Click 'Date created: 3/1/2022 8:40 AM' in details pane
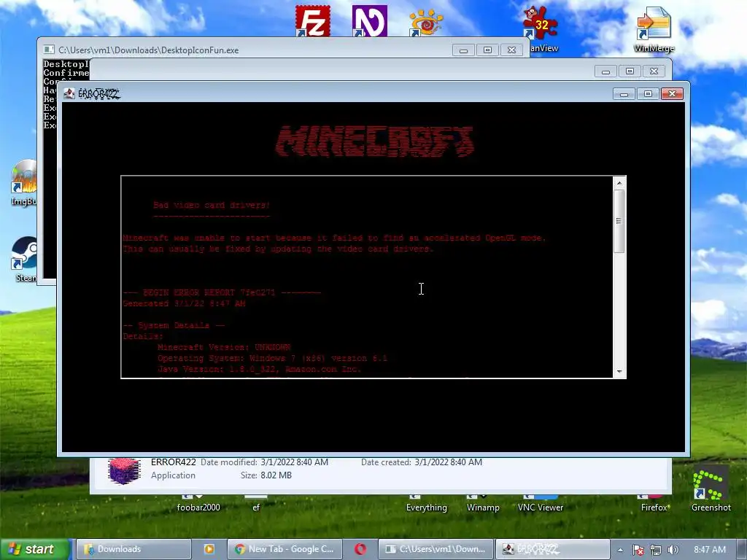Viewport: 747px width, 560px height. 422,462
